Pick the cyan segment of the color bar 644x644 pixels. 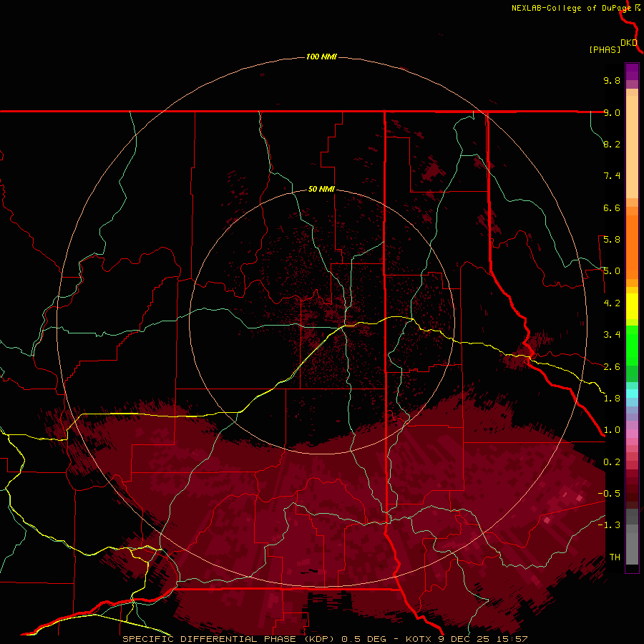[632, 394]
